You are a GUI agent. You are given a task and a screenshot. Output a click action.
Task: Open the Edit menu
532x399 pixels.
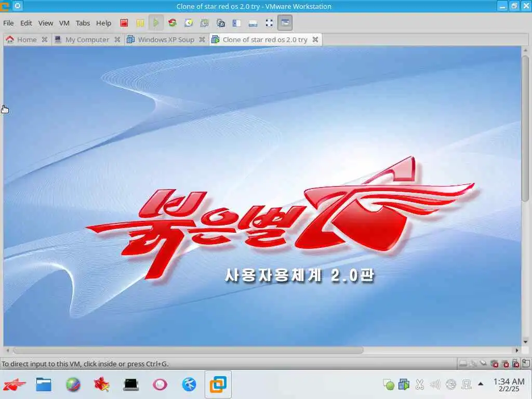tap(26, 23)
